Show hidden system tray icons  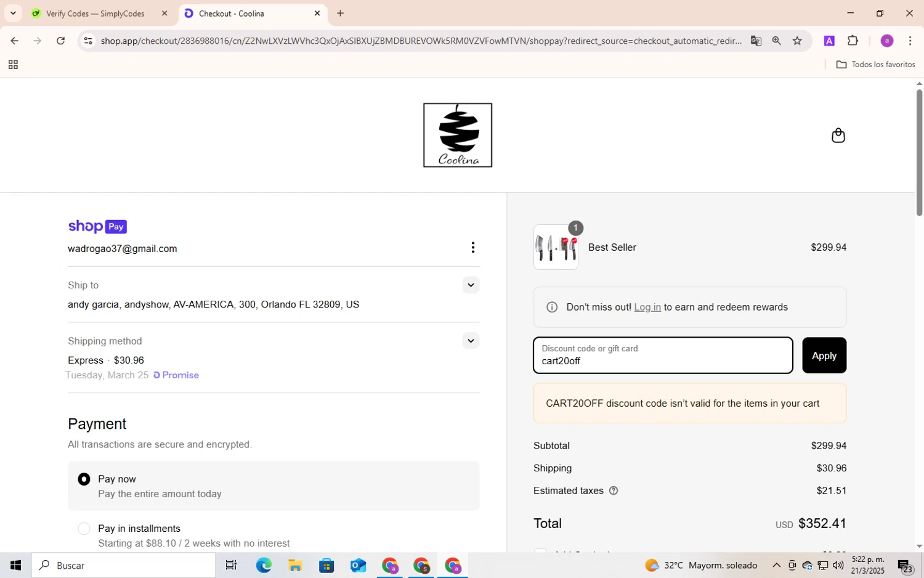tap(776, 565)
